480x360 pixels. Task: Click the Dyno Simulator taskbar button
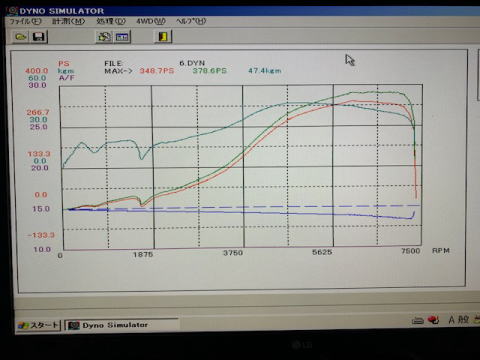click(x=121, y=325)
